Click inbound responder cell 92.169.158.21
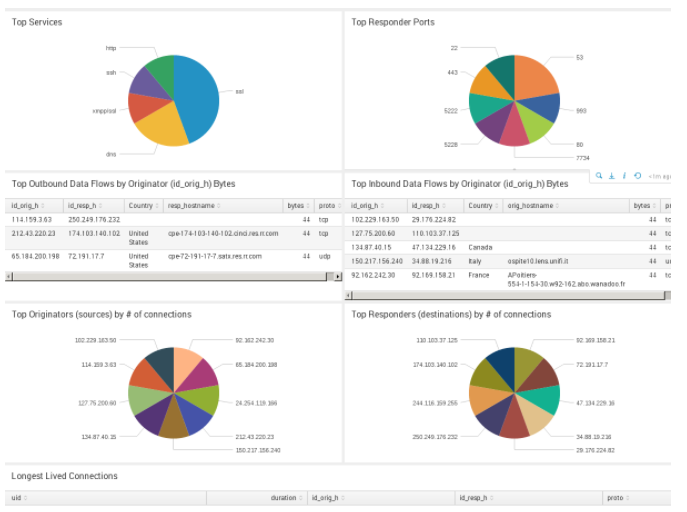 pos(433,275)
